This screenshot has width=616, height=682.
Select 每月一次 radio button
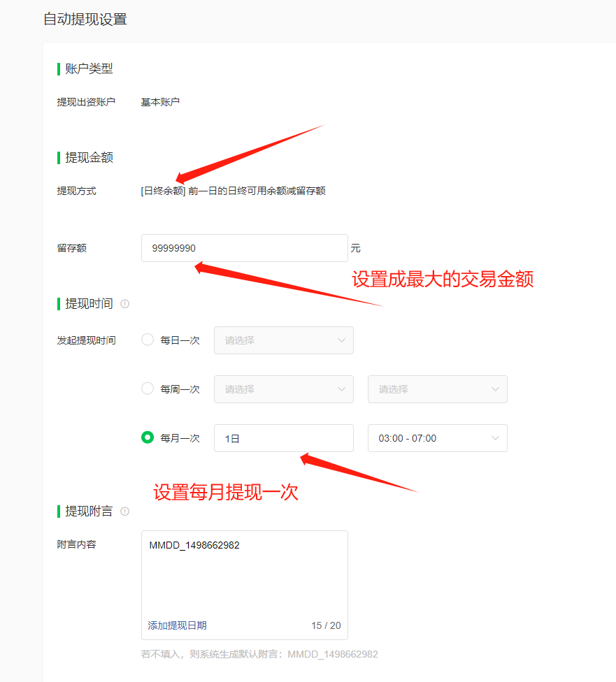[148, 437]
